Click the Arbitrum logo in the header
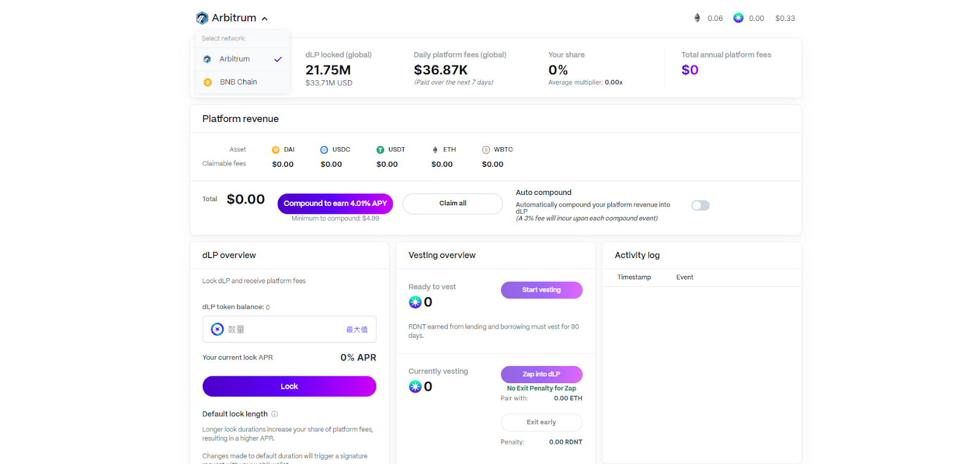The height and width of the screenshot is (464, 980). (202, 18)
